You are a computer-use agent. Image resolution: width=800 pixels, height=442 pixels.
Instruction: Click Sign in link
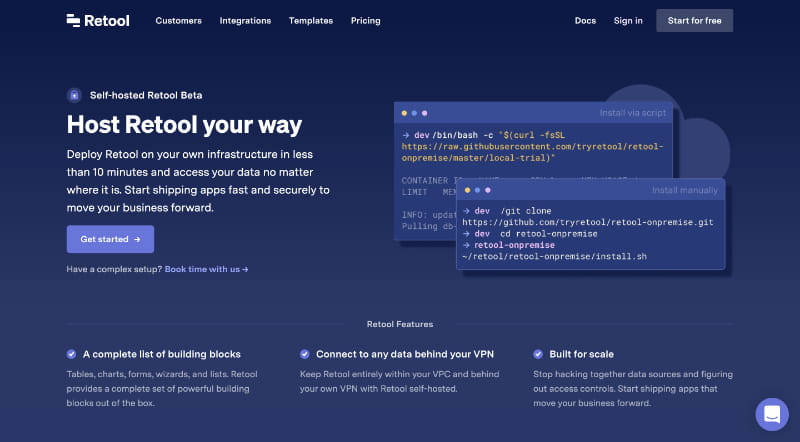pos(628,20)
